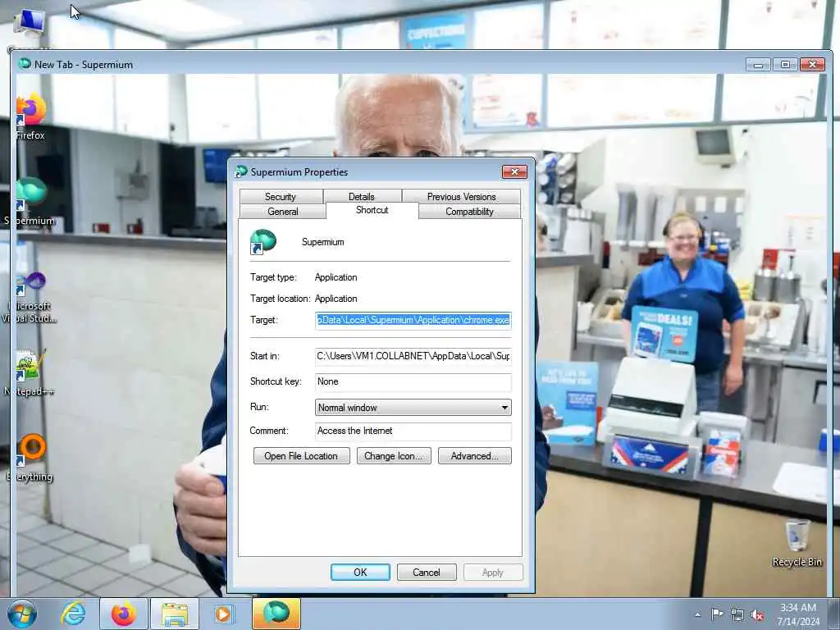
Task: Maximize the New Tab Supermium window
Action: (x=785, y=65)
